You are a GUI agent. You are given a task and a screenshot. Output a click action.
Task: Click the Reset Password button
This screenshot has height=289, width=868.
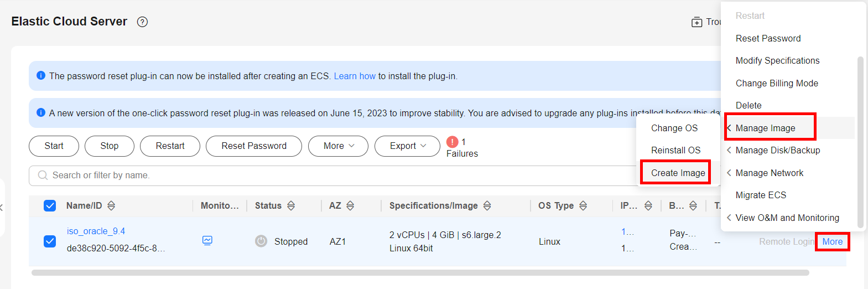254,146
